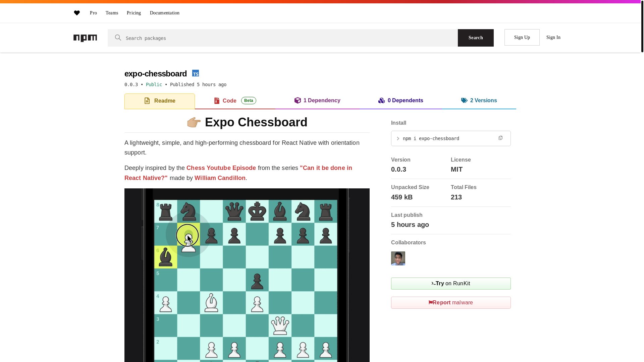The image size is (644, 362).
Task: Open the 1 Dependency tab
Action: click(x=317, y=101)
